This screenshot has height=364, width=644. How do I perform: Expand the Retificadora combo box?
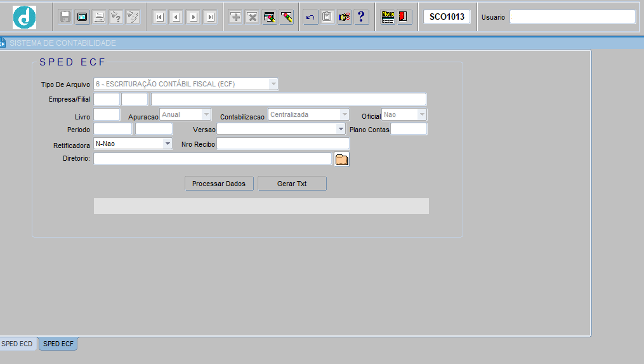pyautogui.click(x=168, y=144)
